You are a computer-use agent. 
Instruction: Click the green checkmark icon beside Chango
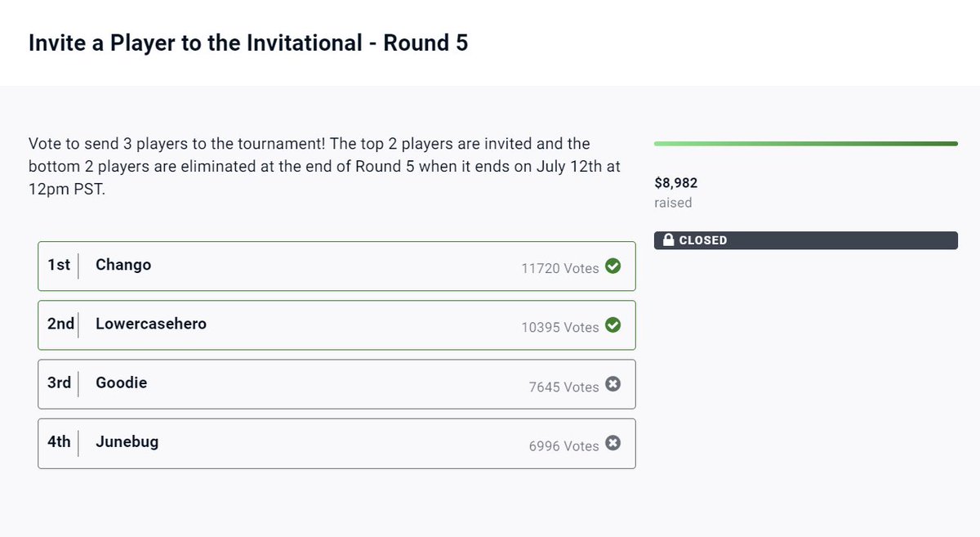pos(612,266)
